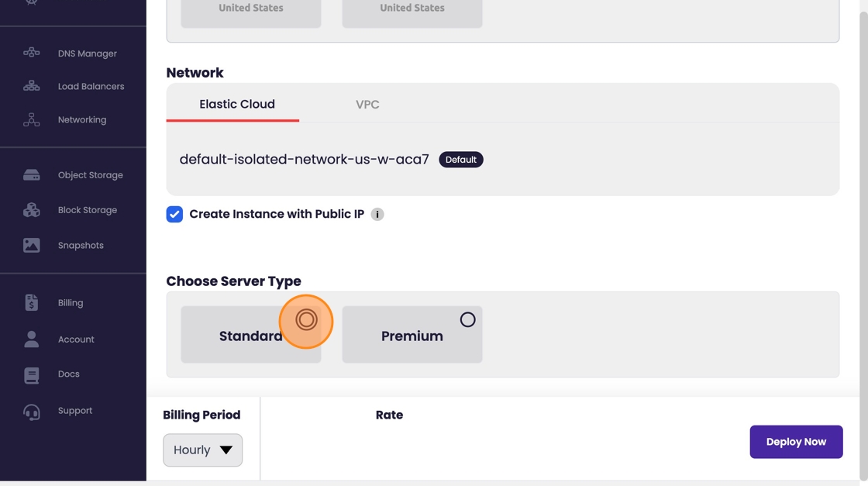868x486 pixels.
Task: Select the Premium server type radio button
Action: (x=467, y=319)
